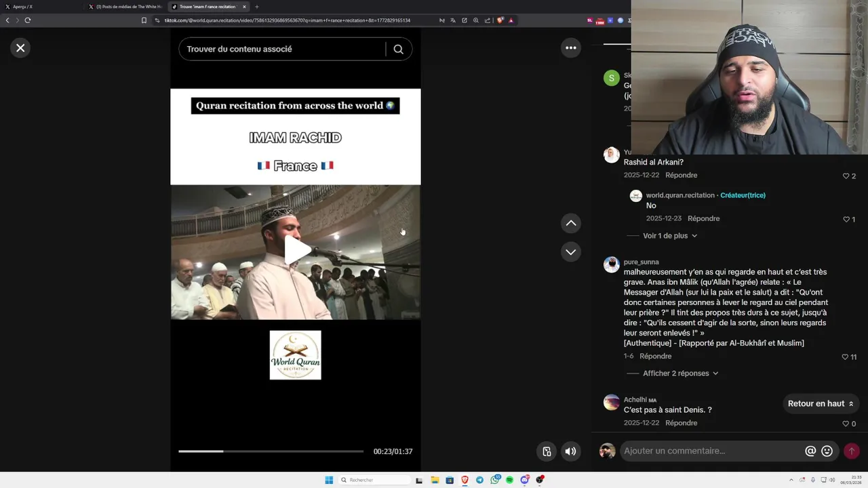
Task: Click the taskbar 'Rechercher' search box
Action: (374, 480)
